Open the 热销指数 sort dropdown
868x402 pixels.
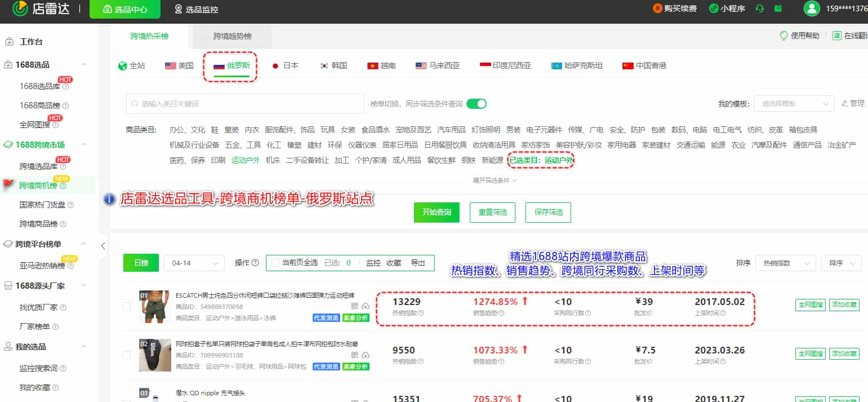(x=786, y=263)
